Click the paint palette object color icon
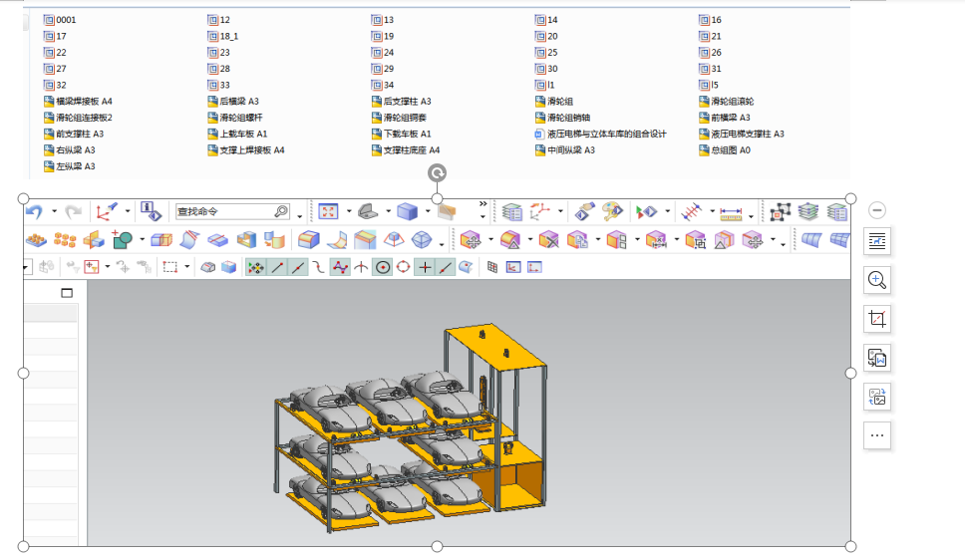The height and width of the screenshot is (560, 965). [612, 211]
